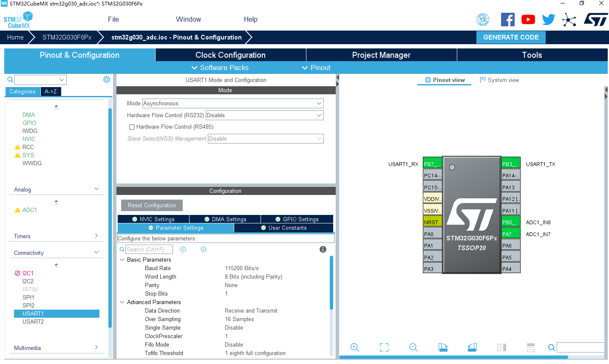Switch to System view

tap(499, 80)
